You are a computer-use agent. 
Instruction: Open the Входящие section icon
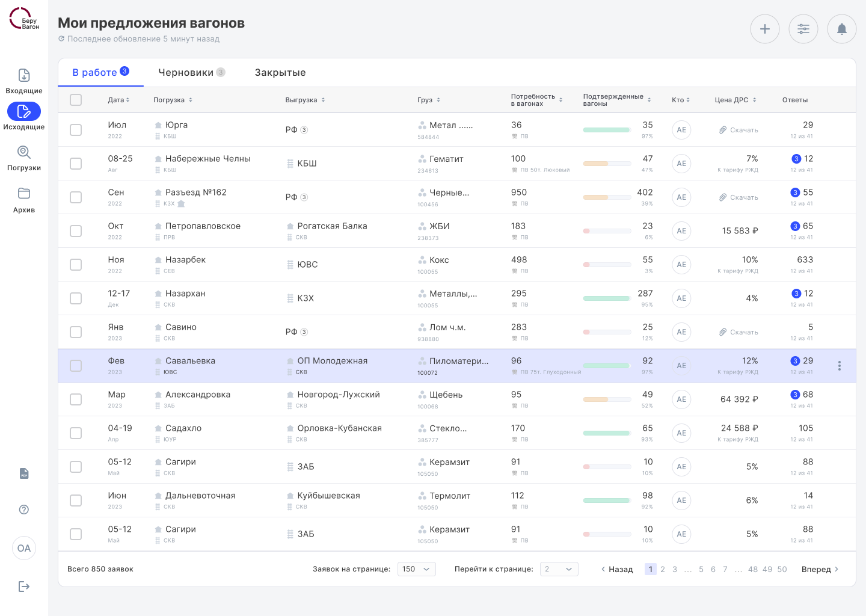pyautogui.click(x=24, y=76)
